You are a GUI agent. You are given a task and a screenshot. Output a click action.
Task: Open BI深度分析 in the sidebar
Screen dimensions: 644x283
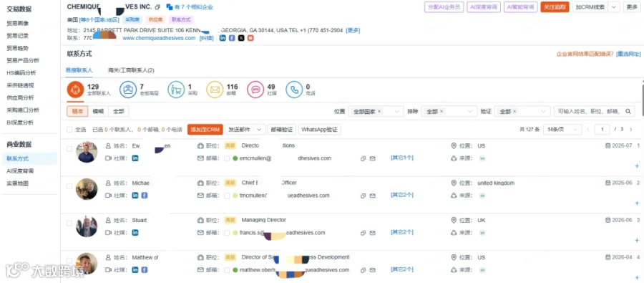pos(20,123)
